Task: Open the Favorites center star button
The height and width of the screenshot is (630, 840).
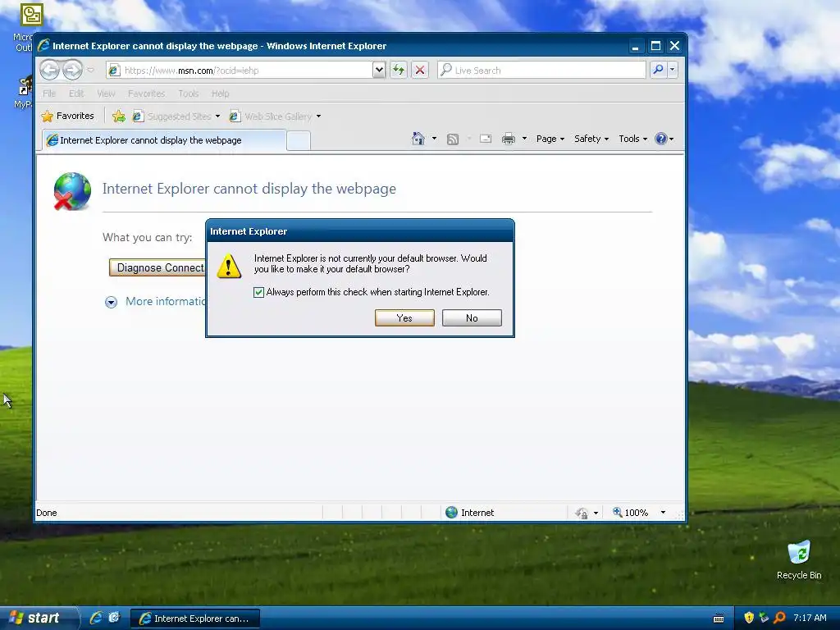Action: click(x=67, y=116)
